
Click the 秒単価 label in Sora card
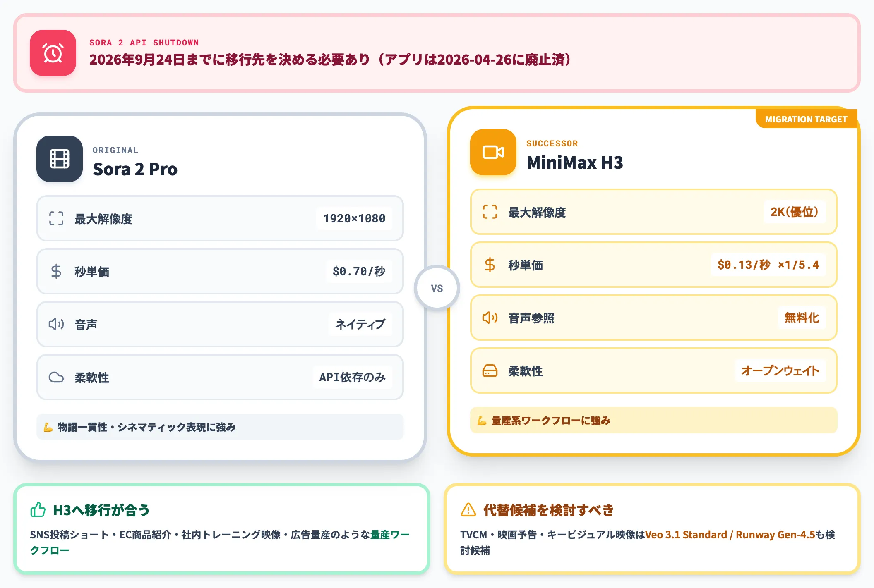click(92, 272)
